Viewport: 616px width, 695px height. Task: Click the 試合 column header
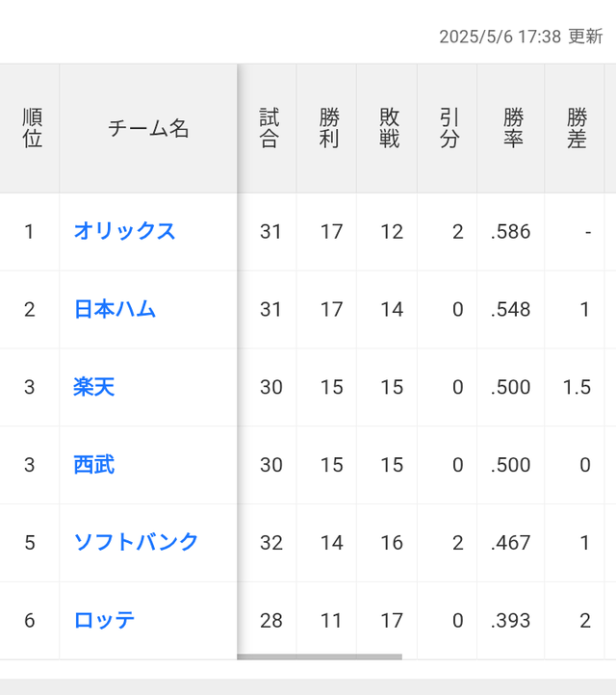(x=268, y=129)
